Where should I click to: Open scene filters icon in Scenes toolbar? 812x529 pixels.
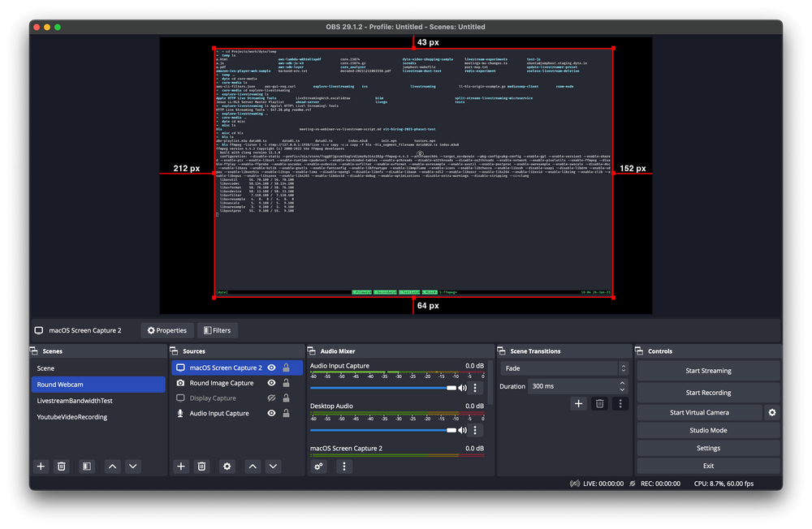pyautogui.click(x=87, y=467)
